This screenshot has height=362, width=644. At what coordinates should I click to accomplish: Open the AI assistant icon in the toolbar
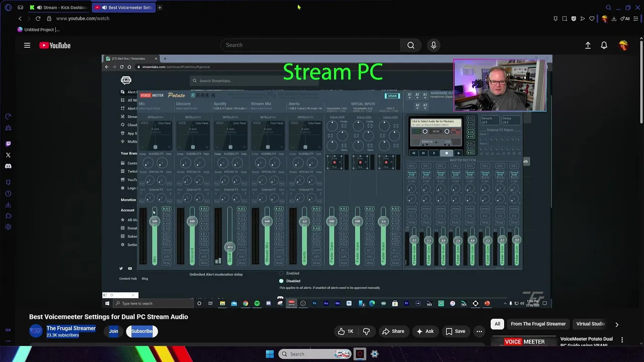click(x=625, y=19)
